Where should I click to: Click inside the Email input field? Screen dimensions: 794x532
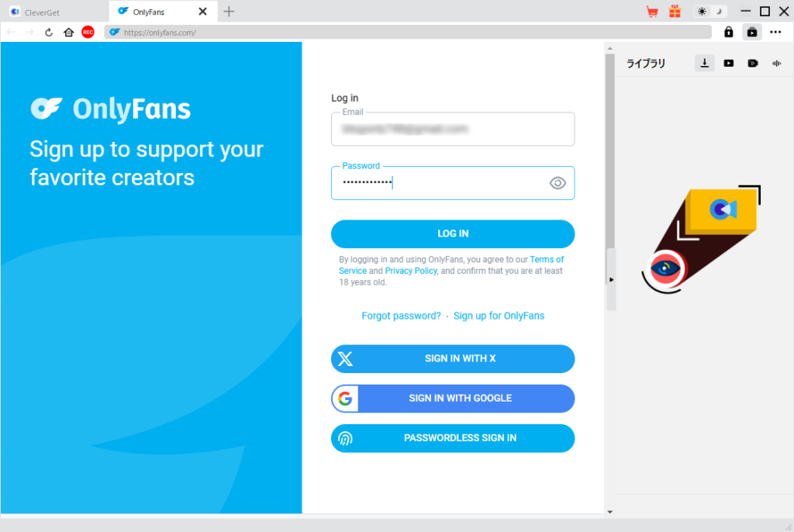click(x=452, y=129)
